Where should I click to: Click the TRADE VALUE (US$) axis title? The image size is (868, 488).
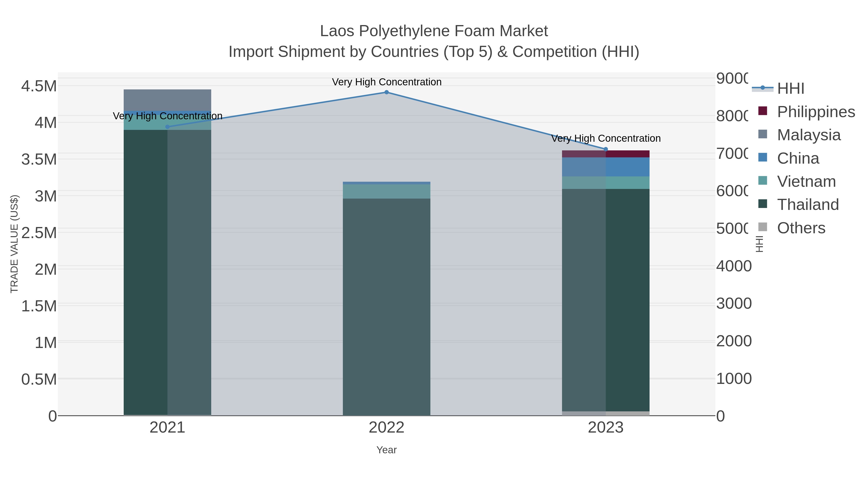(x=14, y=244)
